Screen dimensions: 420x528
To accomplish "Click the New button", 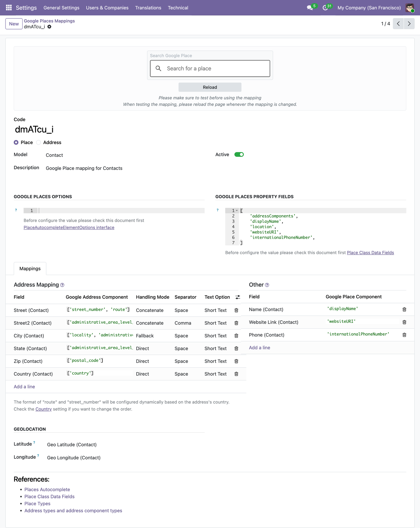I will [14, 24].
